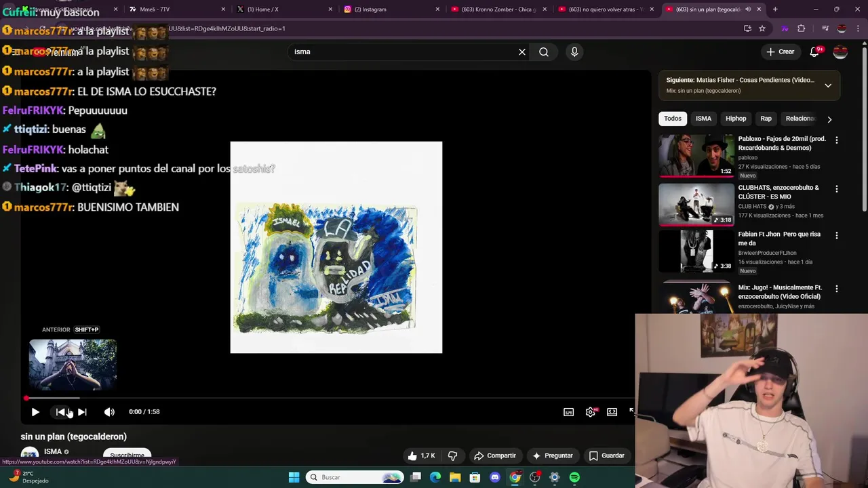Open the player settings gear
868x488 pixels.
(591, 411)
